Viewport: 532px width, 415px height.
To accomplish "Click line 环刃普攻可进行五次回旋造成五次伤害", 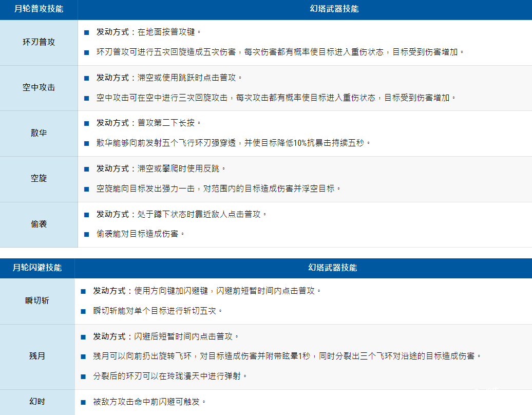I will 280,52.
